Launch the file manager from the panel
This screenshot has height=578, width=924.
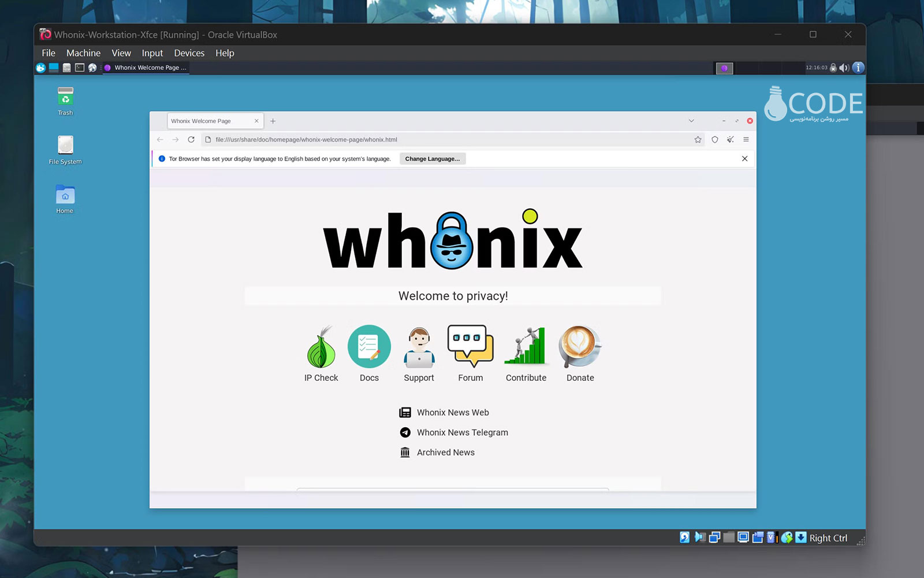66,68
